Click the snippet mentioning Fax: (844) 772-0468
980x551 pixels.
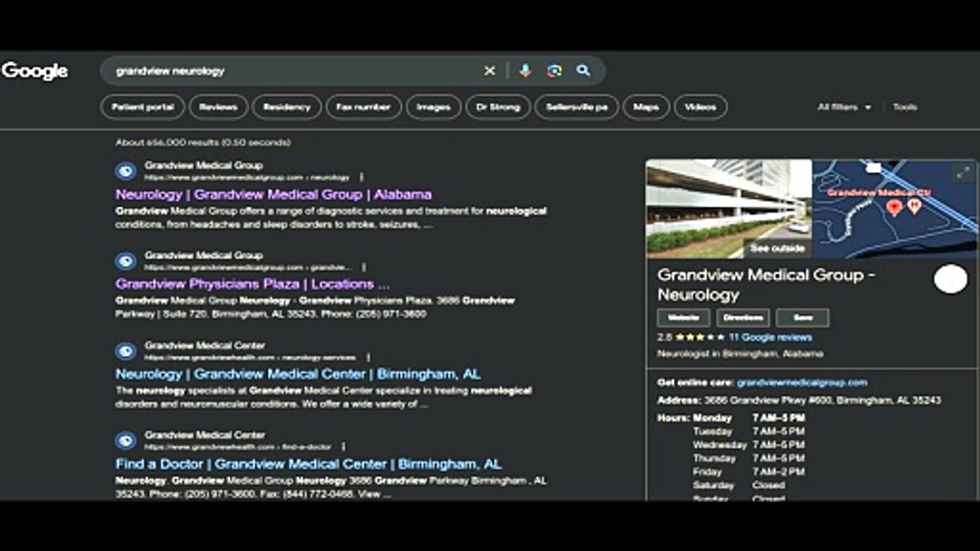point(332,487)
